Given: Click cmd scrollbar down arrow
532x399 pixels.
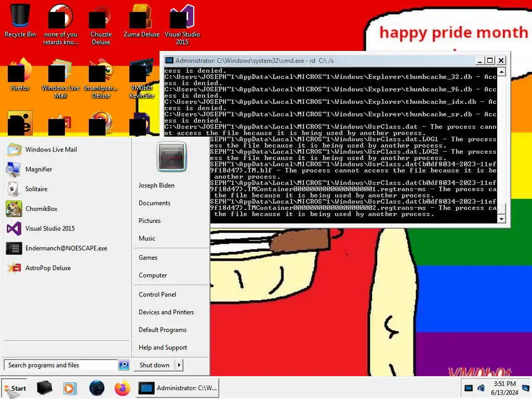Looking at the screenshot, I should (x=501, y=219).
